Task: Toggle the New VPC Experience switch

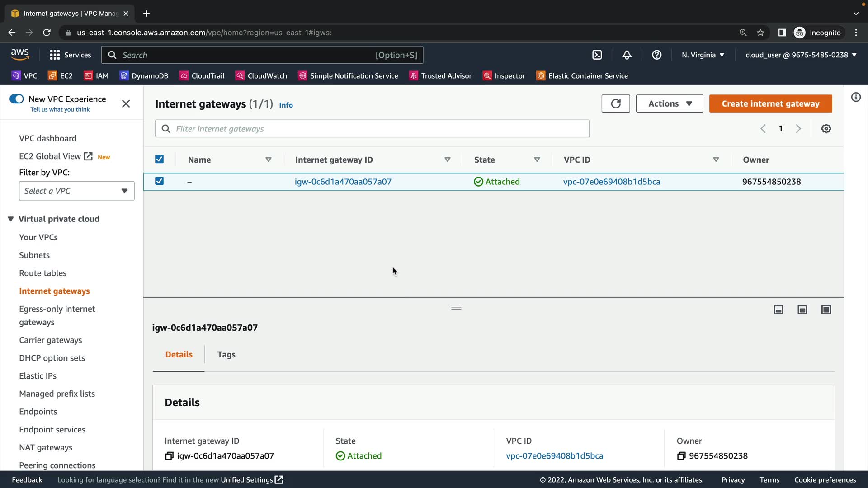Action: coord(17,99)
